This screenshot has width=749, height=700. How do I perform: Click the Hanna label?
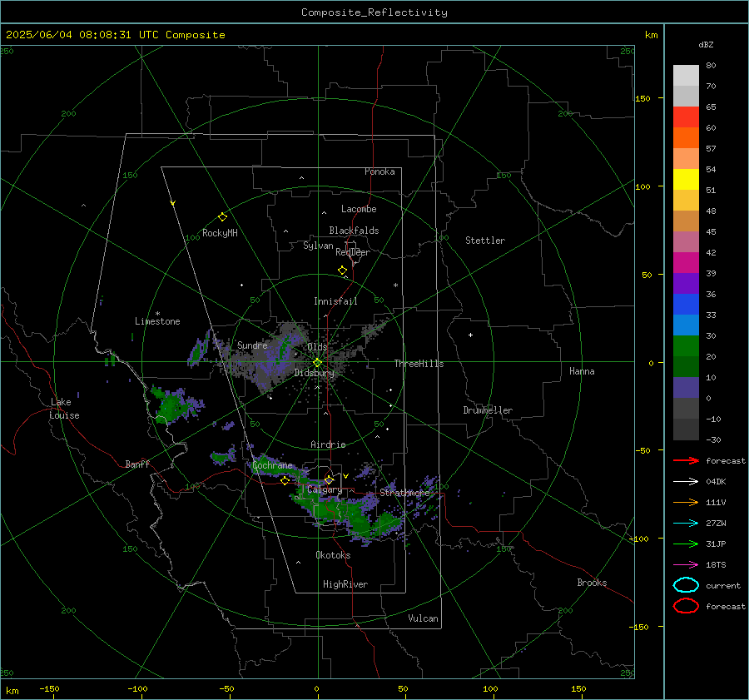point(582,371)
